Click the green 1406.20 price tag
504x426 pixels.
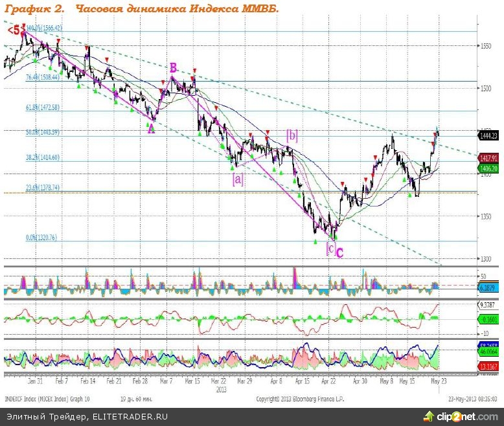click(x=488, y=167)
